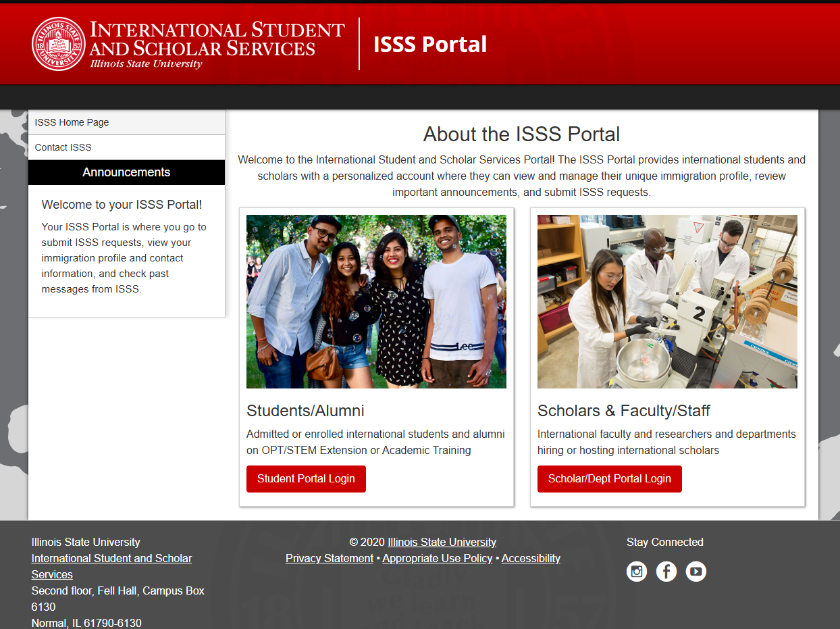840x629 pixels.
Task: Click the Student Portal Login button
Action: 306,478
